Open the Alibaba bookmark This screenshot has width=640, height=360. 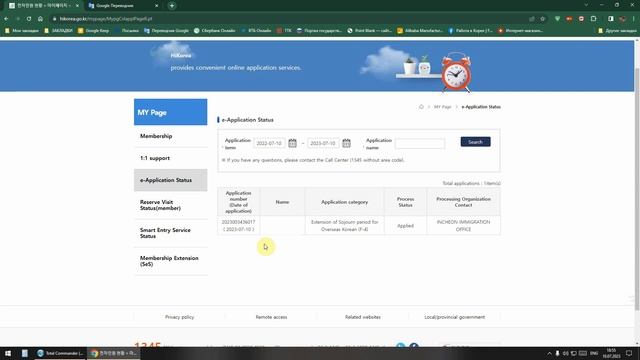pos(420,31)
